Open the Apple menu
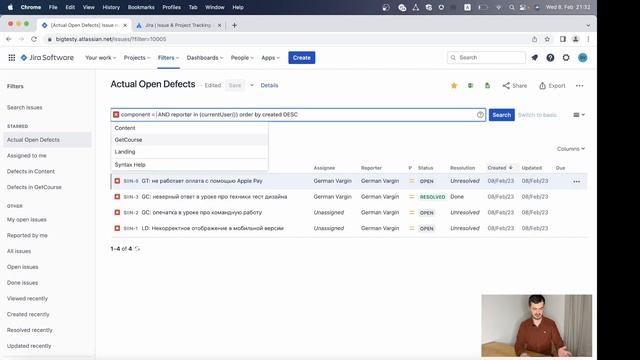The height and width of the screenshot is (360, 640). [10, 7]
